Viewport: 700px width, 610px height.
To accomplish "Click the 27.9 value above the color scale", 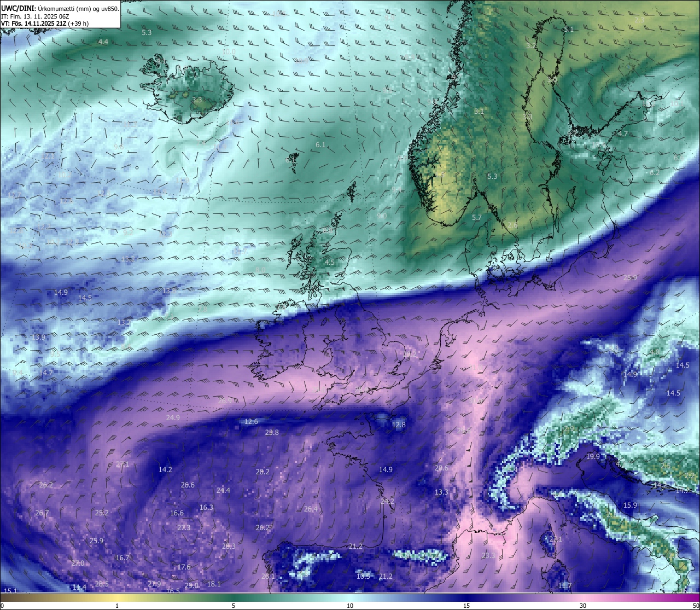I will (154, 585).
